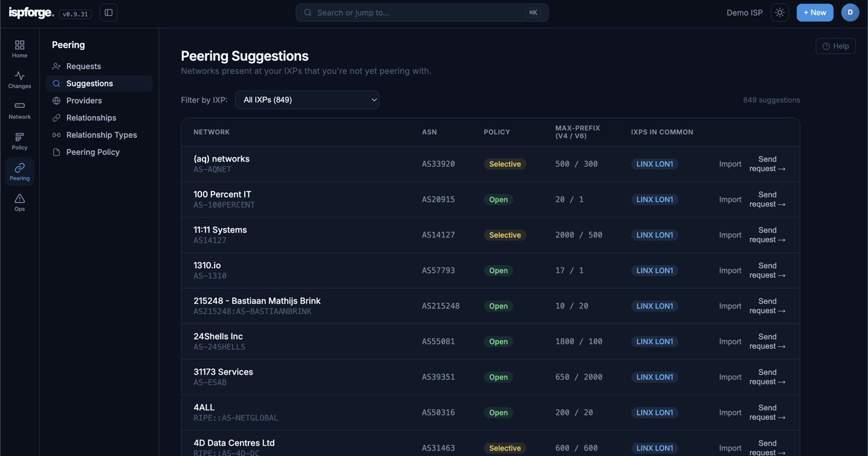Viewport: 868px width, 456px height.
Task: Click the ispforge logo
Action: [31, 13]
